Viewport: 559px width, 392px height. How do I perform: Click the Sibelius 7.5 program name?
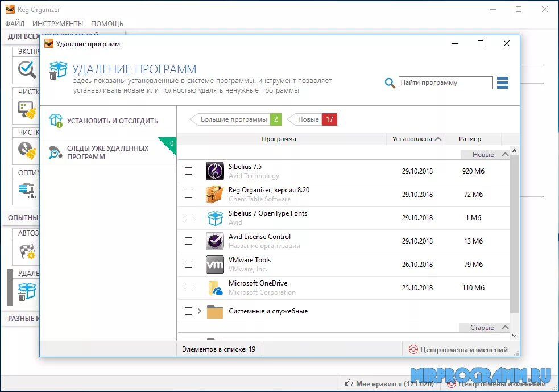[245, 167]
